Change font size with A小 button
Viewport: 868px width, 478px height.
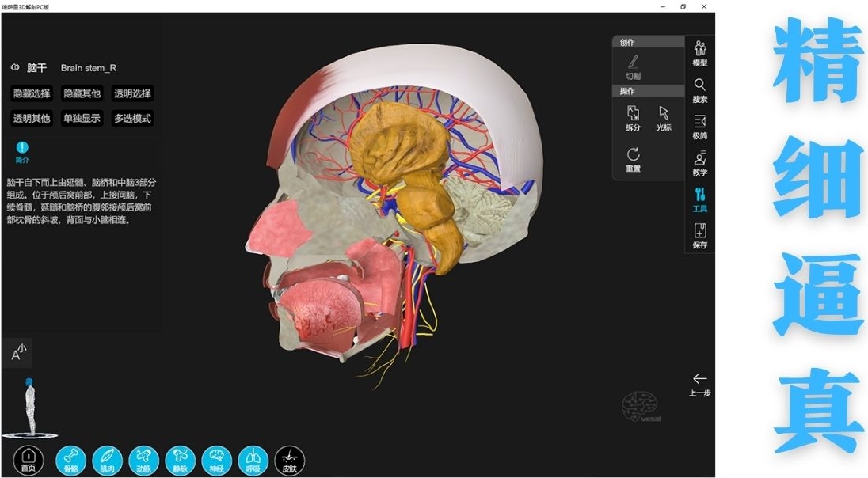click(17, 352)
